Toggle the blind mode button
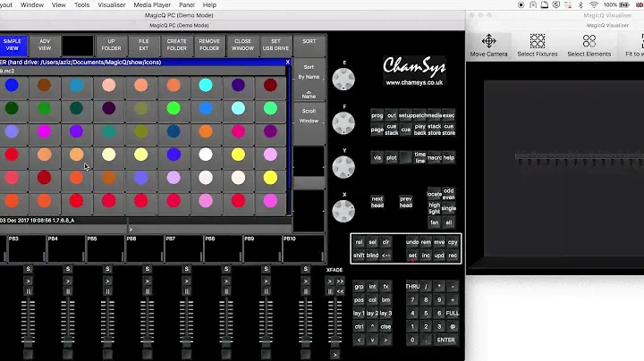The width and height of the screenshot is (644, 361). (x=372, y=256)
